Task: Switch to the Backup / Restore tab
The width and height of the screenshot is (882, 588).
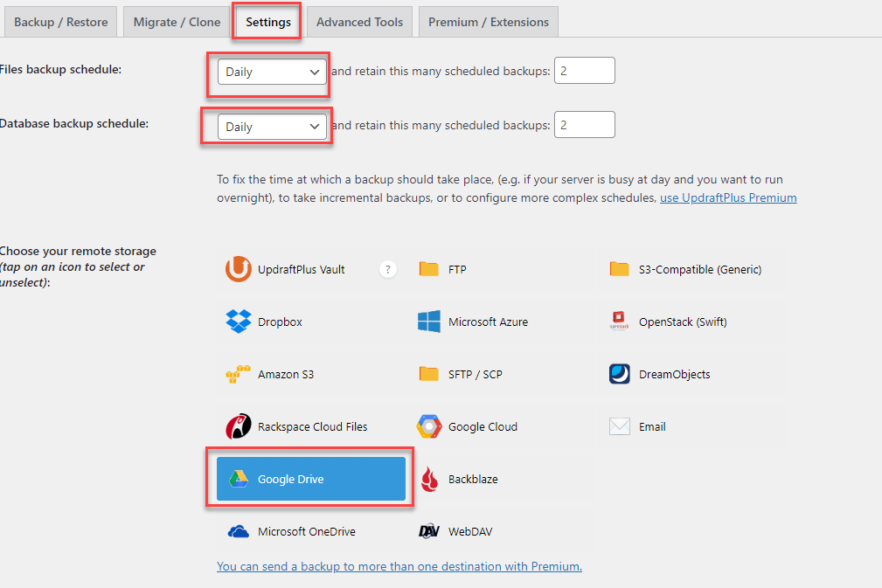Action: click(x=60, y=22)
